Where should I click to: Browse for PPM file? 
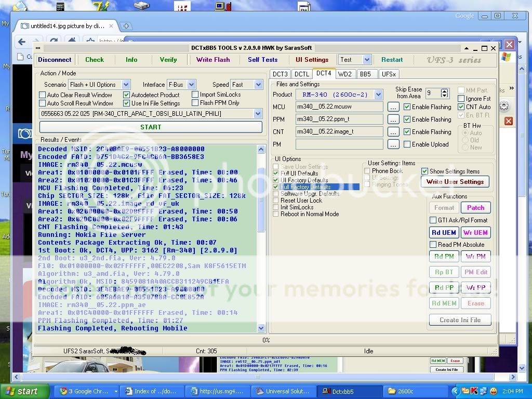coord(393,119)
